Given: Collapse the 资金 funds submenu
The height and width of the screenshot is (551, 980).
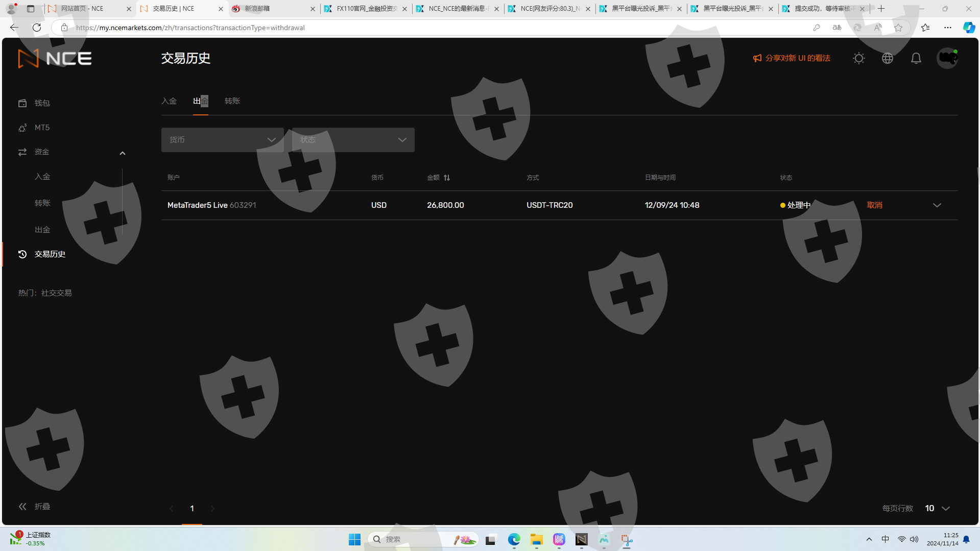Looking at the screenshot, I should 122,153.
